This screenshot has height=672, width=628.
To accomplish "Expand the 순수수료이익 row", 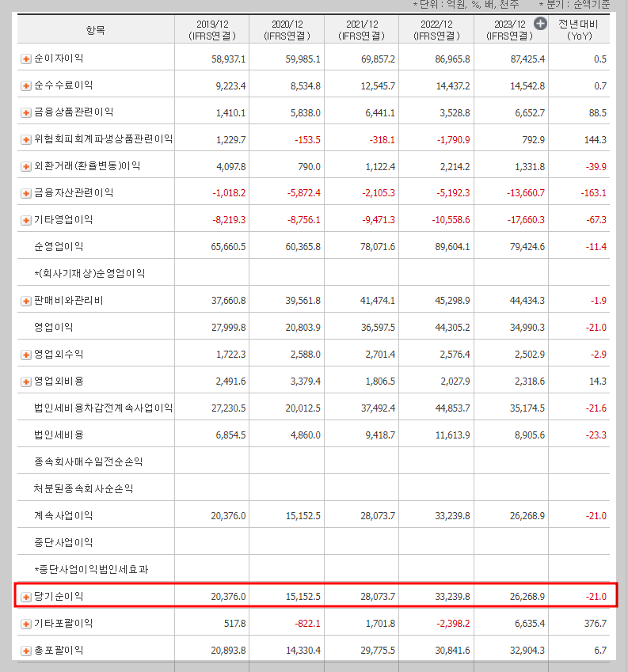I will coord(25,85).
